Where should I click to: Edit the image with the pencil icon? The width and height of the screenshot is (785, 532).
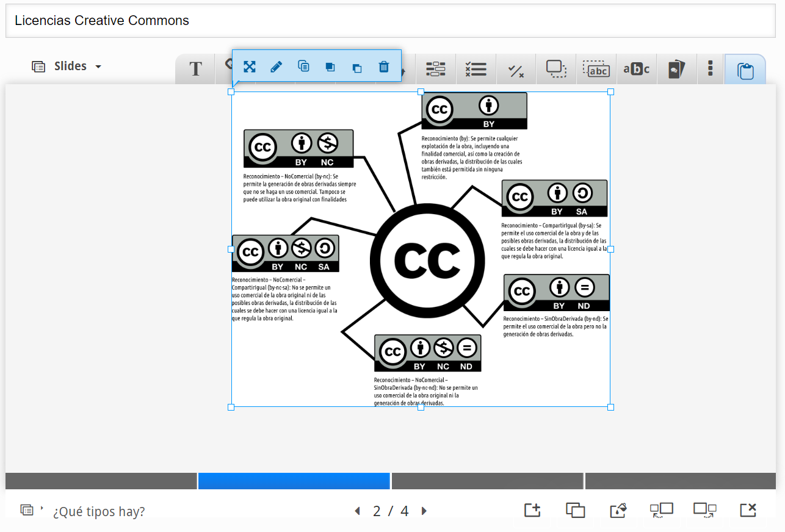(277, 66)
